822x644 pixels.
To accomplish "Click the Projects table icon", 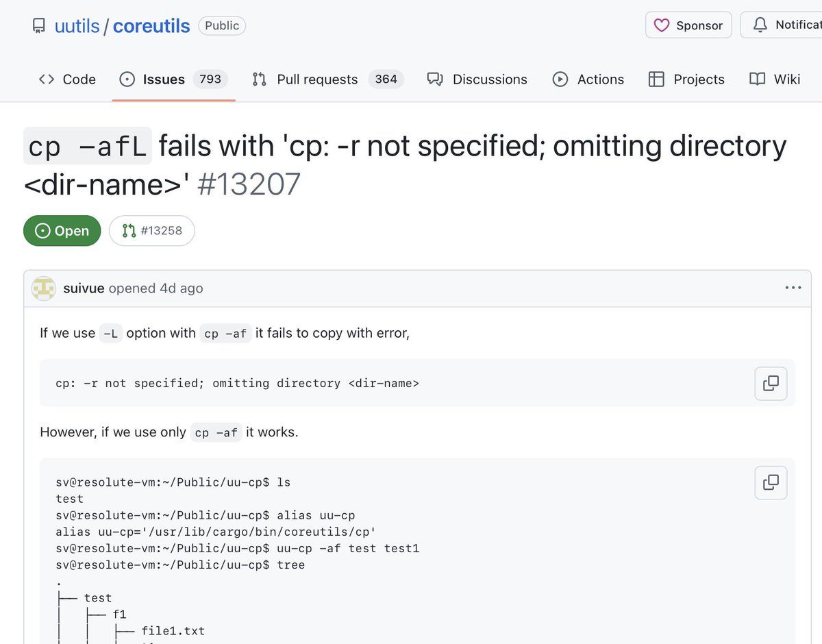I will coord(656,79).
